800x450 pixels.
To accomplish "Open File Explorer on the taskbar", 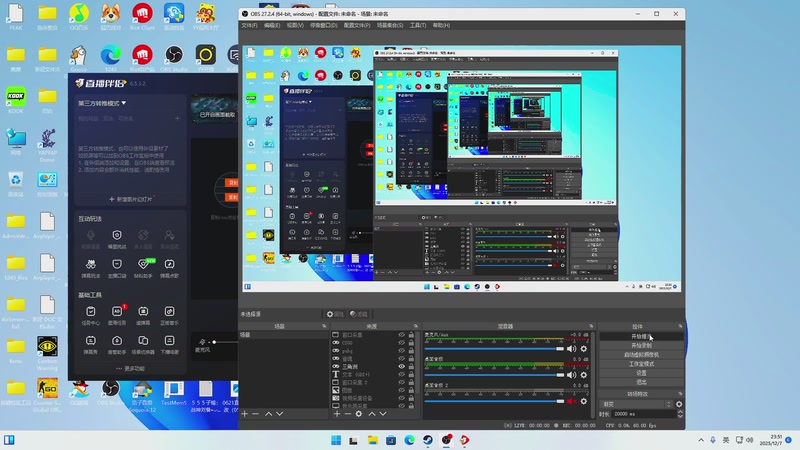I will tap(372, 440).
